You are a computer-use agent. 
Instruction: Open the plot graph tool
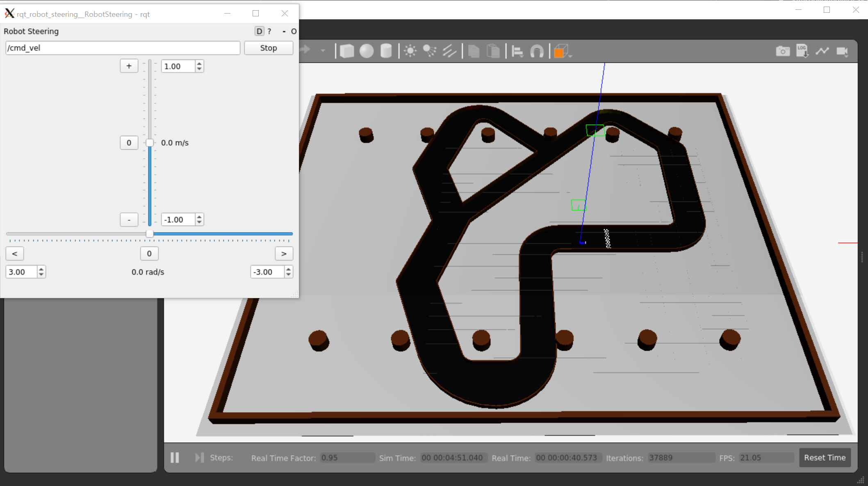pos(822,51)
